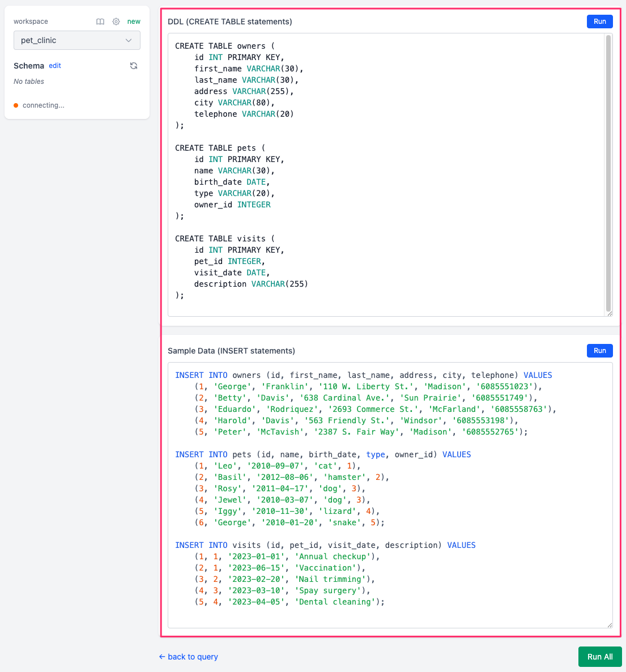This screenshot has width=626, height=672.
Task: Run the DDL CREATE TABLE statements
Action: [x=599, y=22]
